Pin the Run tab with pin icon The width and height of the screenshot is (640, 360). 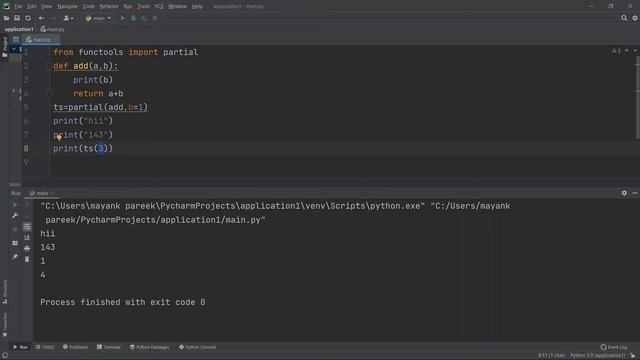[x=15, y=257]
